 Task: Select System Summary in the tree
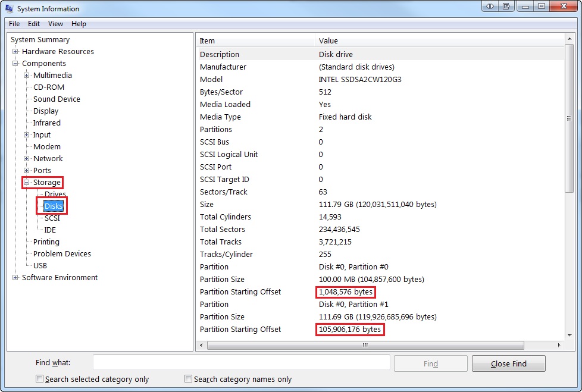(40, 40)
